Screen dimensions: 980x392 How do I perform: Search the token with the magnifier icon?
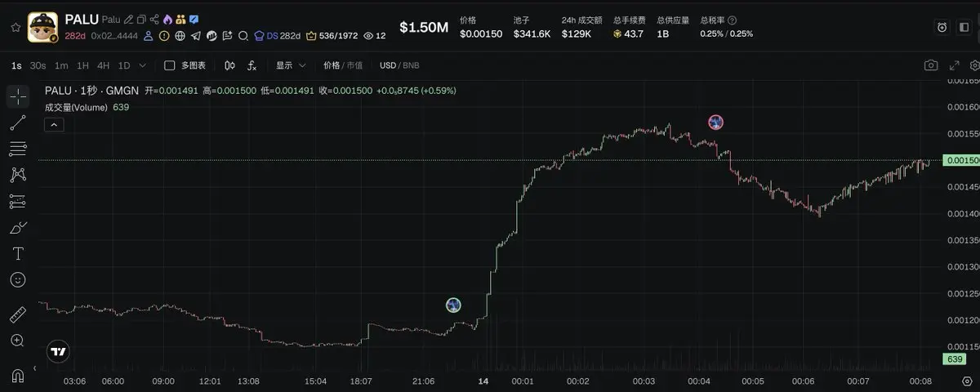(243, 36)
